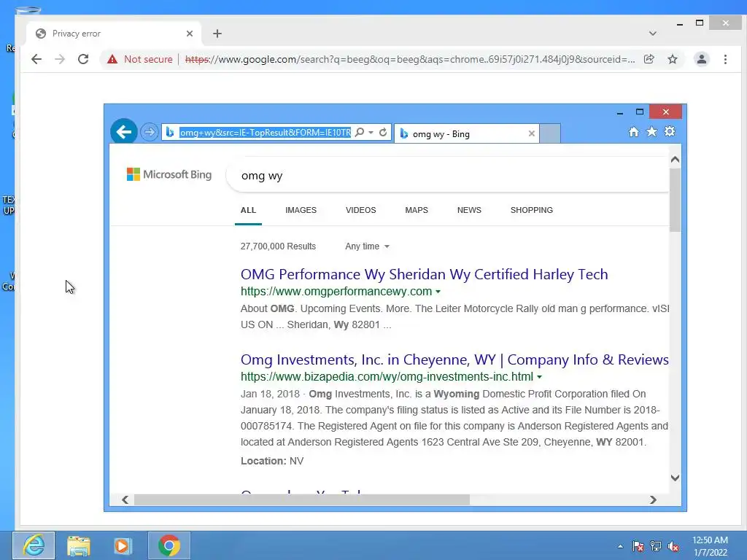Open a new Internet Explorer tab
The height and width of the screenshot is (560, 747).
[x=550, y=133]
